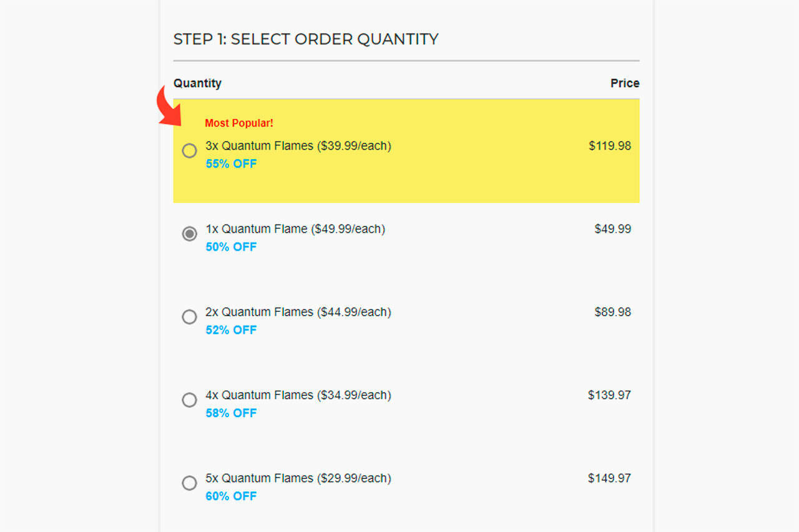Click the Price column header
The height and width of the screenshot is (532, 799).
625,83
